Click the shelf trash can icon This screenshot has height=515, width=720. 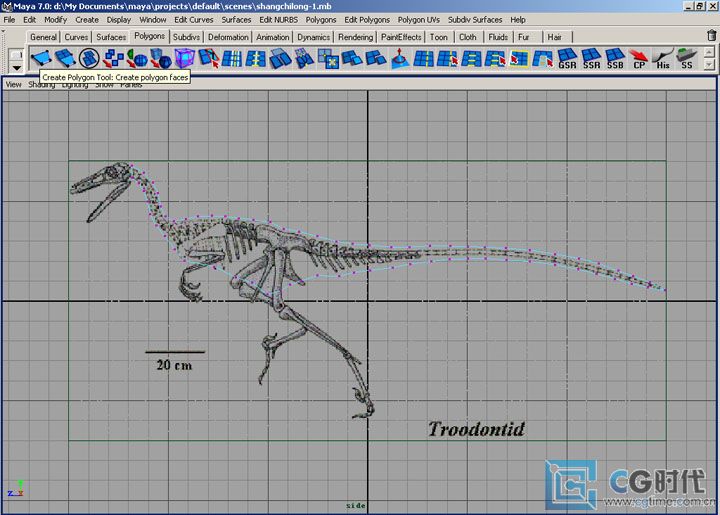tap(711, 35)
